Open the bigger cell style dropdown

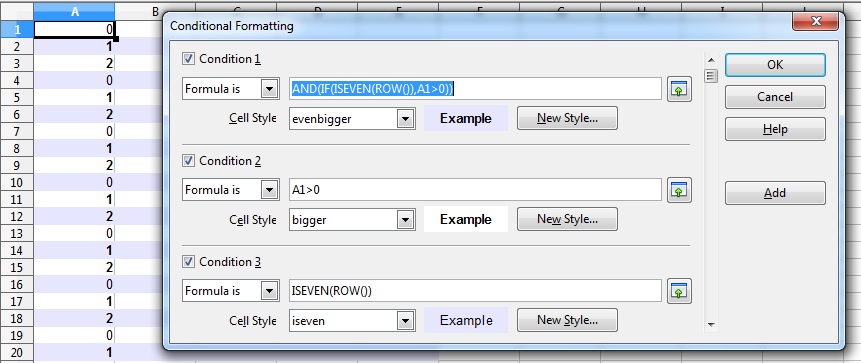point(405,220)
